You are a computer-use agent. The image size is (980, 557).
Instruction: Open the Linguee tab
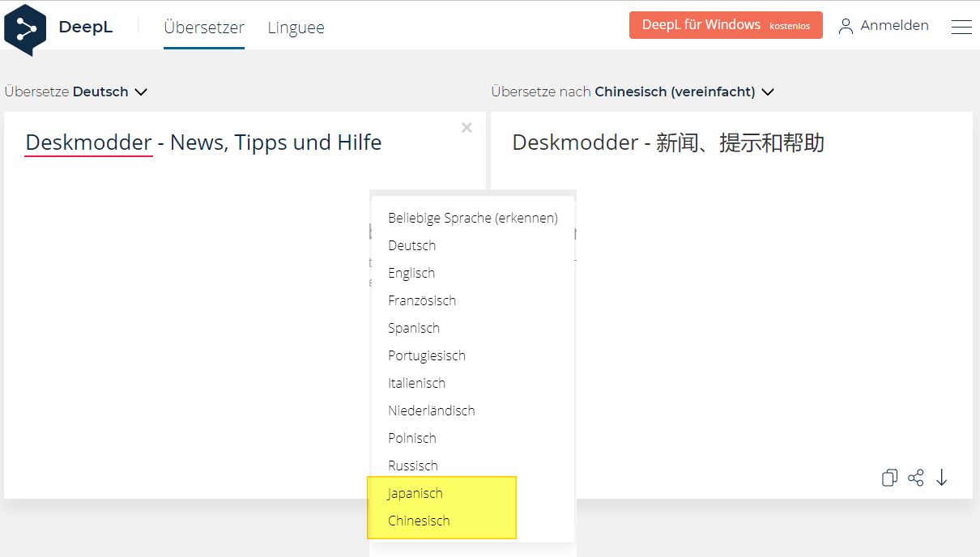point(296,27)
